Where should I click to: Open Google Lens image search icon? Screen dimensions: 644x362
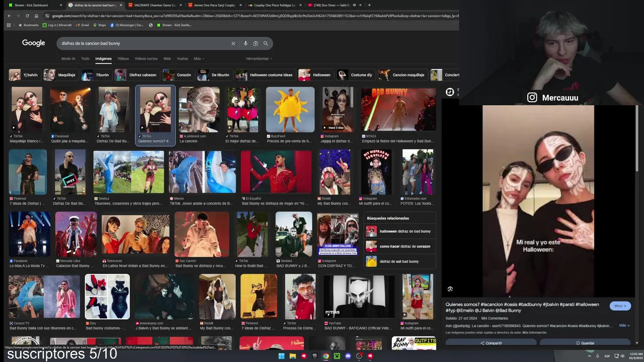click(256, 43)
